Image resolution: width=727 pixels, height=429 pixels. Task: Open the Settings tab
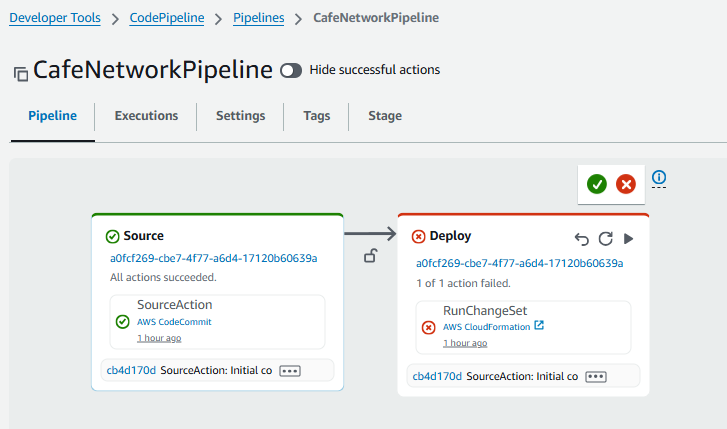click(240, 115)
